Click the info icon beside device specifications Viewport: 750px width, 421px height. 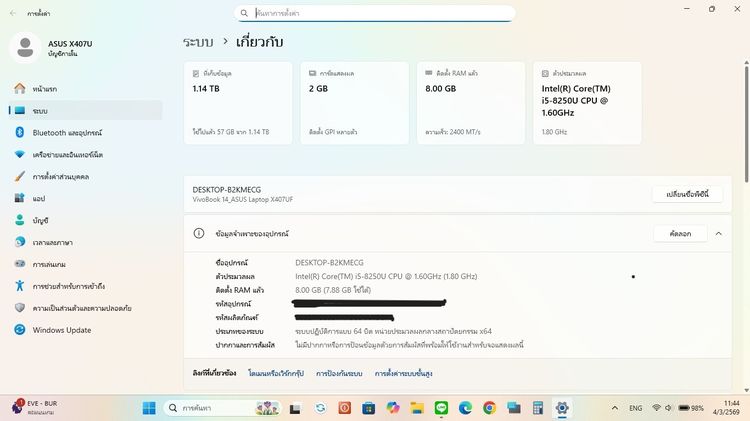(x=199, y=233)
